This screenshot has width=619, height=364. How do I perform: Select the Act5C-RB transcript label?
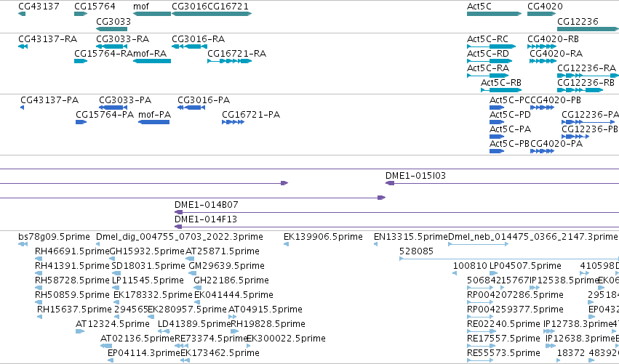(x=501, y=83)
